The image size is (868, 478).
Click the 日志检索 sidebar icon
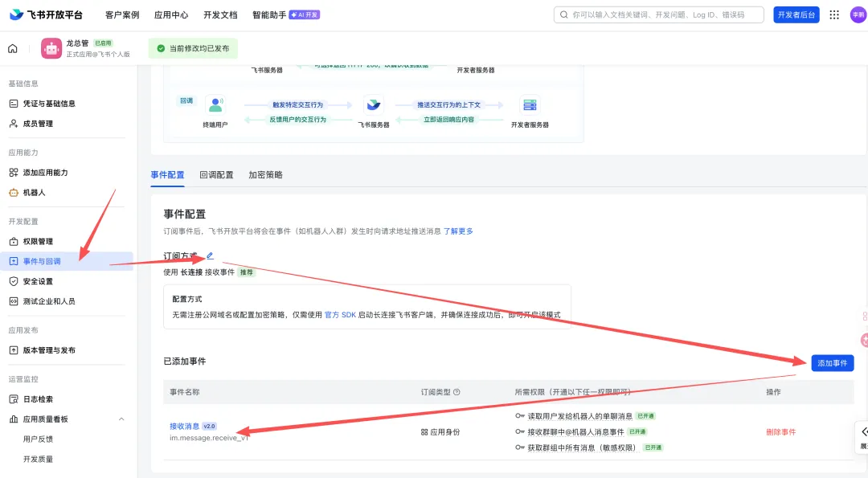pos(14,399)
